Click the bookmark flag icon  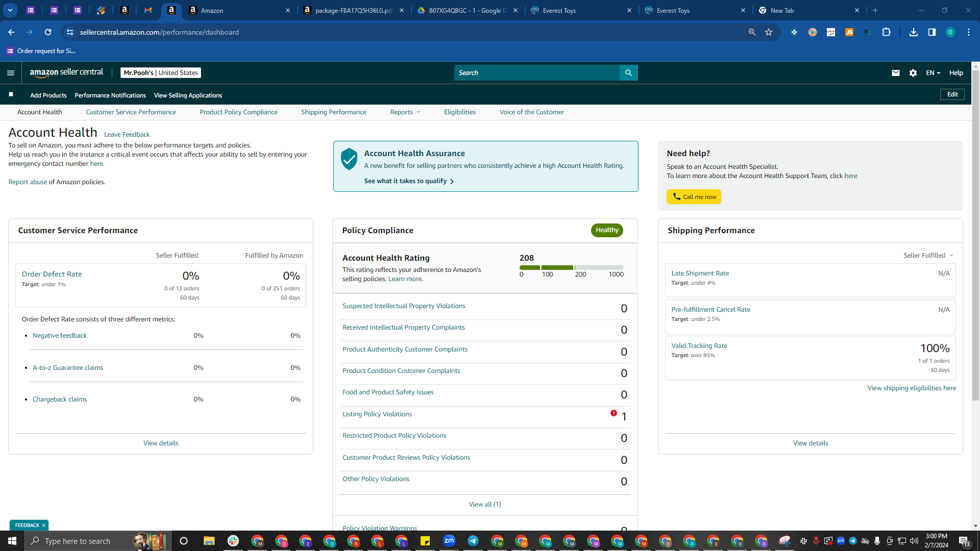tap(11, 95)
